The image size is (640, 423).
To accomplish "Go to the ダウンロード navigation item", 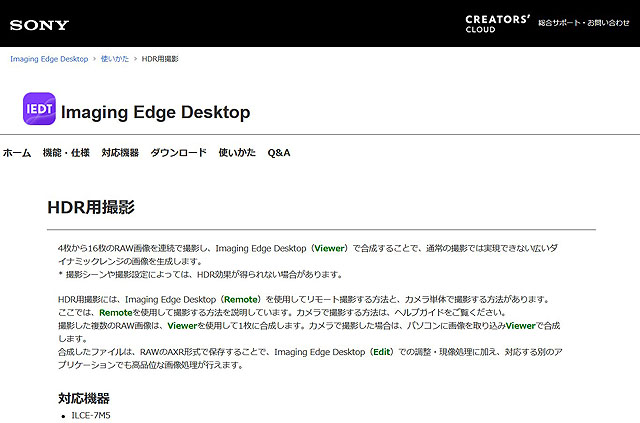I will point(178,153).
